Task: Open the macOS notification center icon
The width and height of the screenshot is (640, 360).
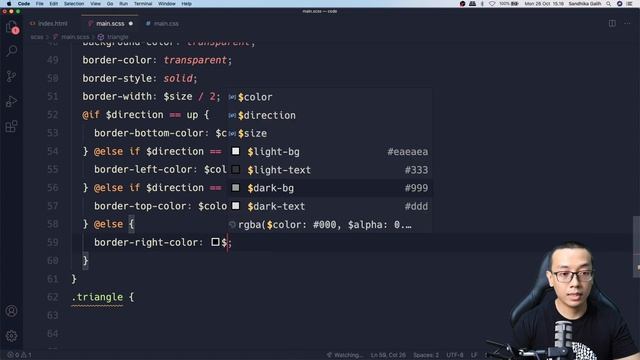Action: point(629,4)
